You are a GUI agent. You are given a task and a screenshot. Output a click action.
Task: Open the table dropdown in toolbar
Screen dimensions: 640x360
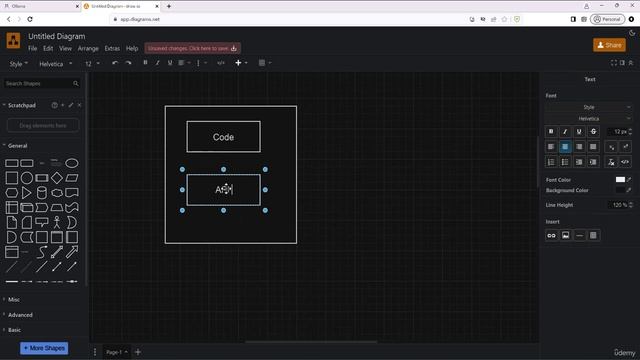tap(265, 63)
